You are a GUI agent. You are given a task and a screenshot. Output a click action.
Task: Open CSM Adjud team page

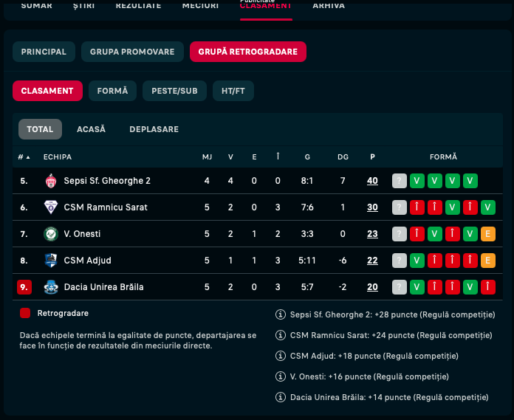coord(88,261)
